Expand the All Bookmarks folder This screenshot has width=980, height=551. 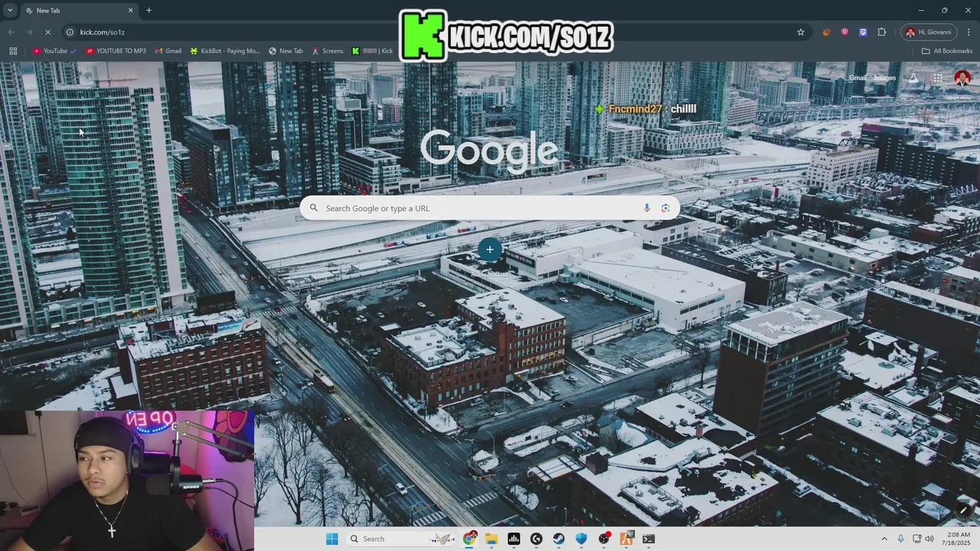(947, 51)
